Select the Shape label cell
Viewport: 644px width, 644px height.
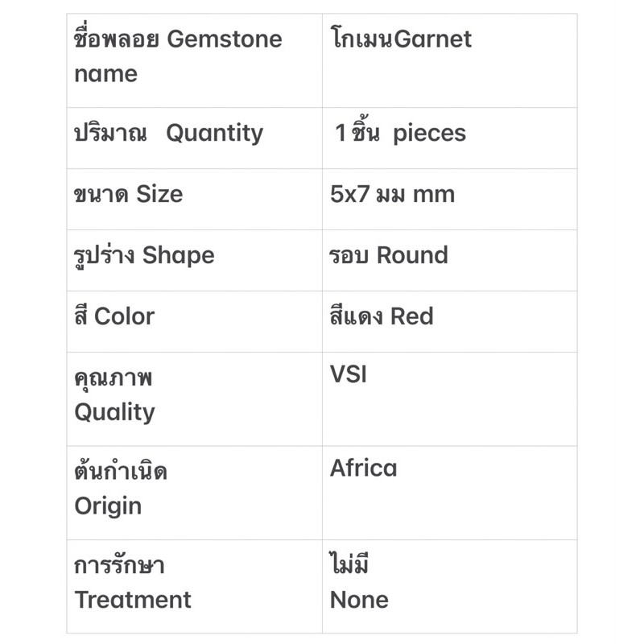pos(195,261)
